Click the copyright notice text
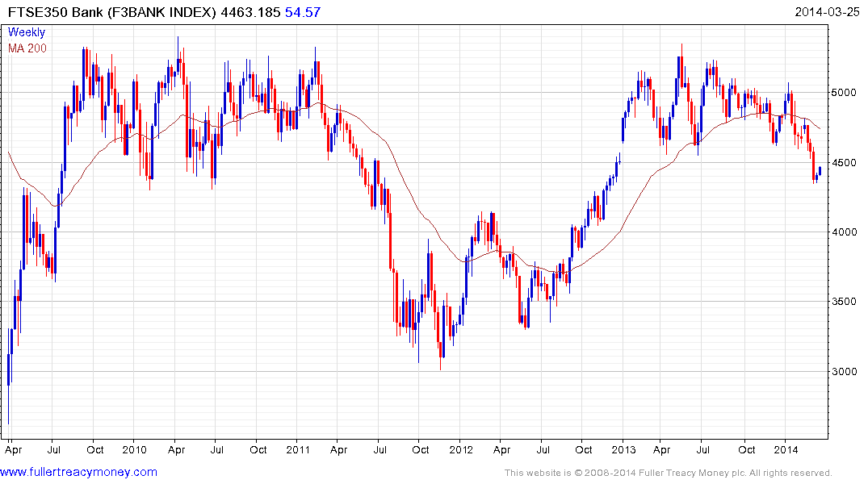This screenshot has width=868, height=484. [669, 473]
